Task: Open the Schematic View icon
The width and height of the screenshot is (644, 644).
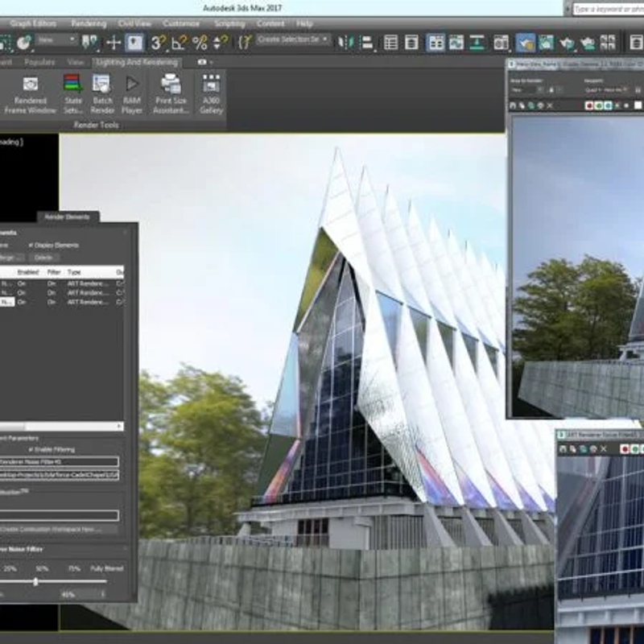Action: coord(477,43)
